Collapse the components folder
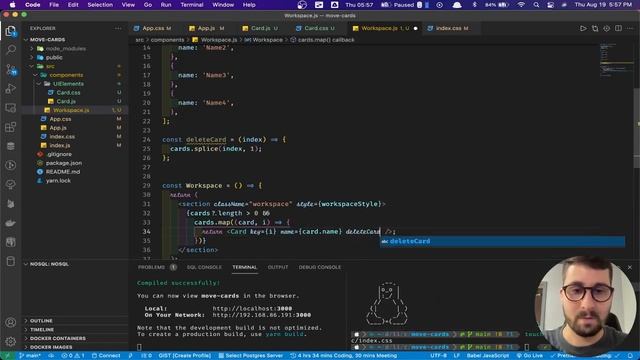 coord(66,75)
